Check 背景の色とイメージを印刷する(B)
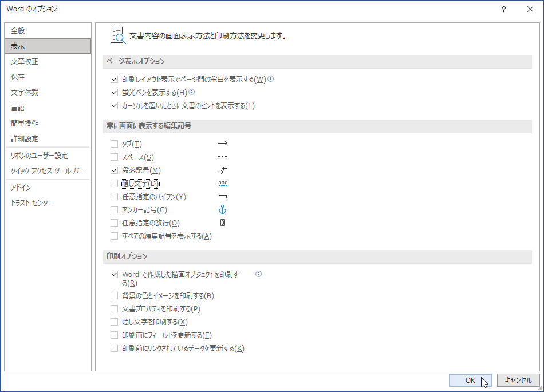The width and height of the screenshot is (544, 392). click(114, 296)
